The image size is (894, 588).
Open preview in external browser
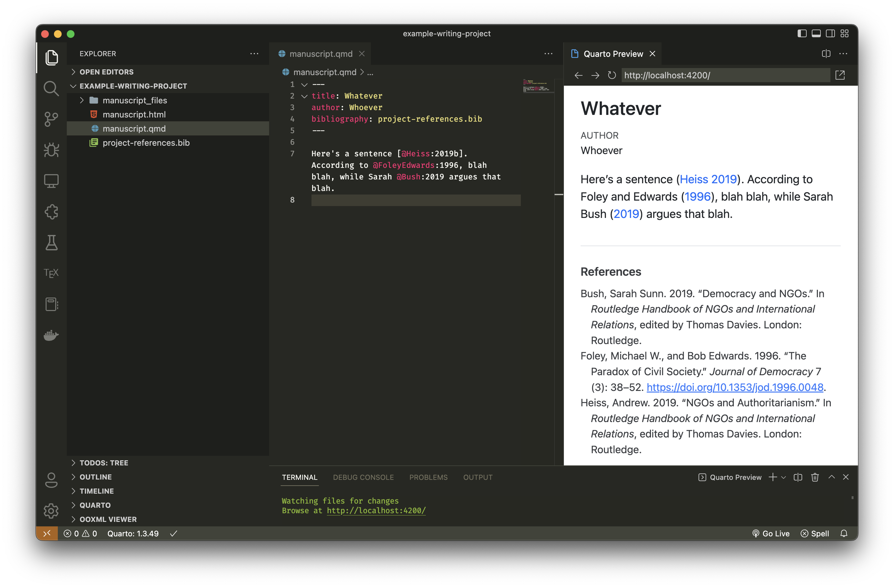(x=840, y=75)
